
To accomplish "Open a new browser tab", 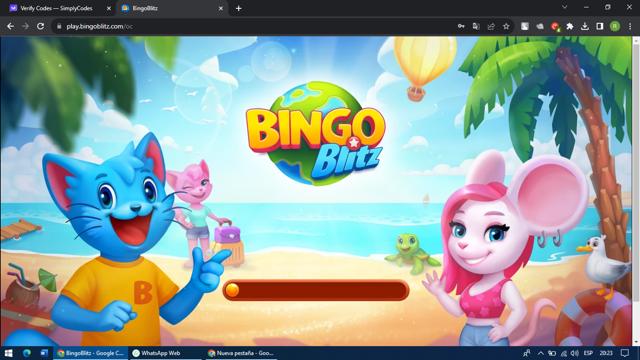I will tap(239, 8).
